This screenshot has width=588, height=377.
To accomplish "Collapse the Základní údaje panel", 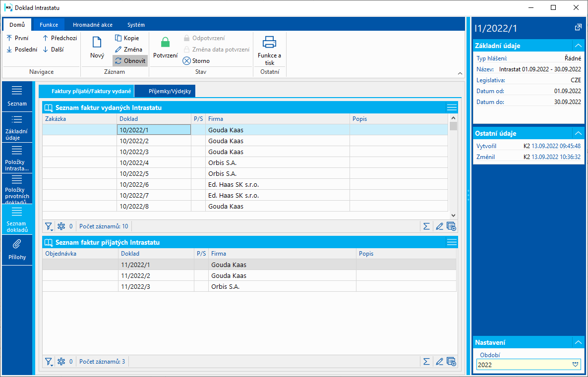I will tap(577, 46).
